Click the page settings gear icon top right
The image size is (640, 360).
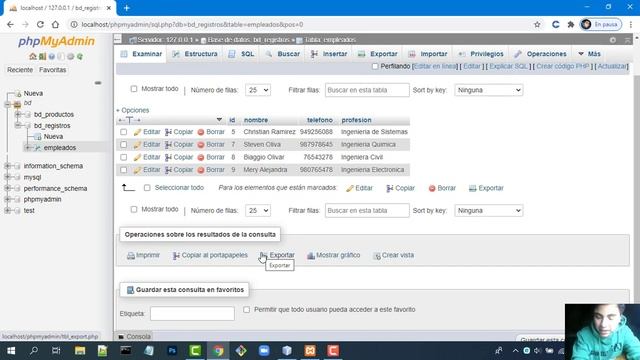613,40
